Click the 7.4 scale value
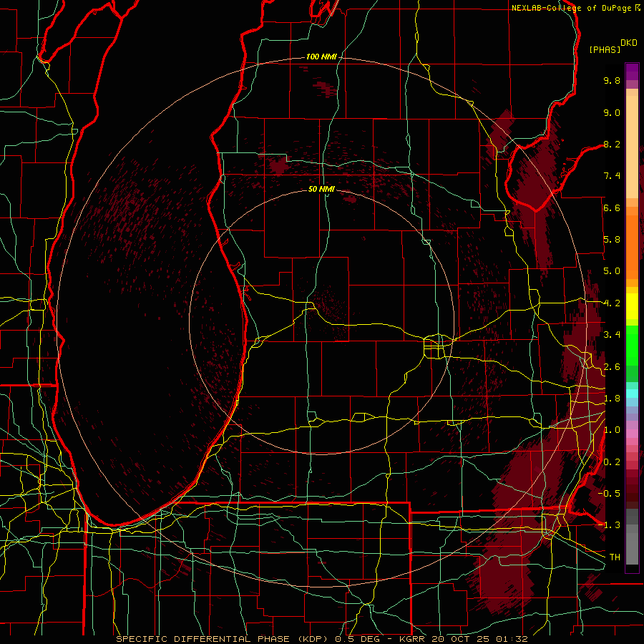This screenshot has width=644, height=644. point(612,176)
